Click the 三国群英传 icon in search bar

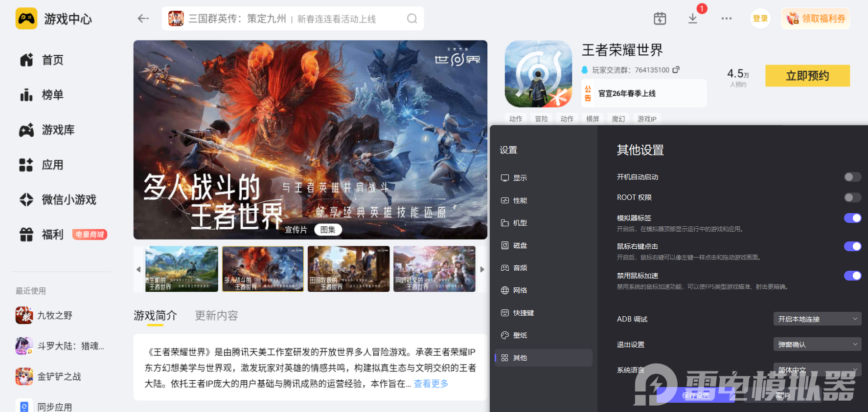tap(176, 19)
